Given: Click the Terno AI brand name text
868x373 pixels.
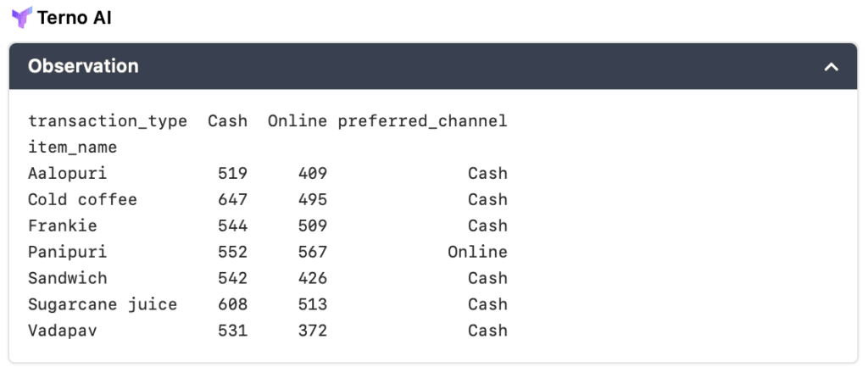Looking at the screenshot, I should [75, 17].
